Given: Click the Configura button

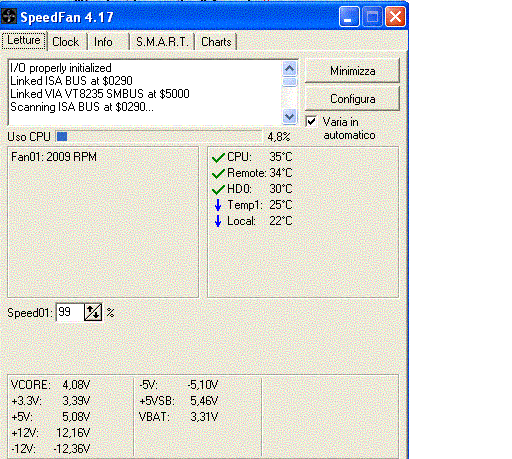Looking at the screenshot, I should point(352,99).
